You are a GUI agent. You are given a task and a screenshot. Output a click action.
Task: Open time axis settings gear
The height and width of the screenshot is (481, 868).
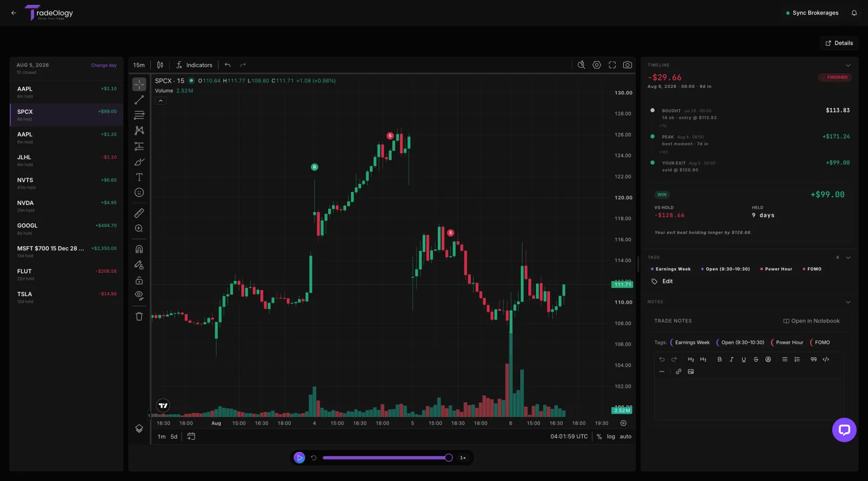coord(623,423)
